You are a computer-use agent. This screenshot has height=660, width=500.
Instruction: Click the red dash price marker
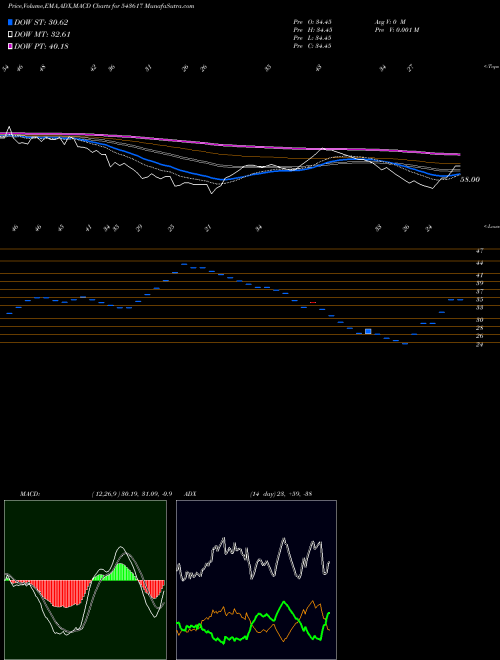pos(313,303)
